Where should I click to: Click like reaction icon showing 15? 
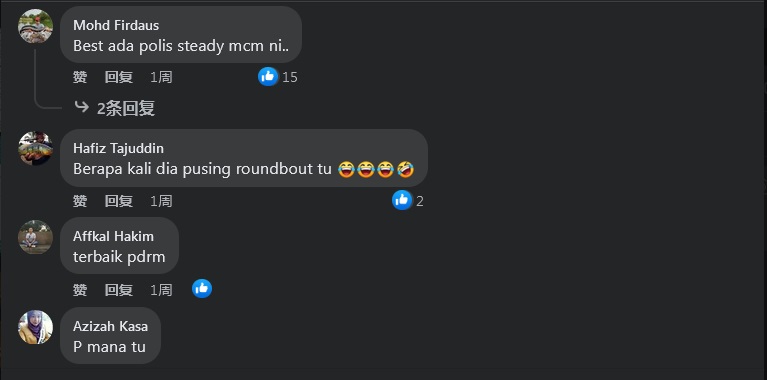pos(268,77)
